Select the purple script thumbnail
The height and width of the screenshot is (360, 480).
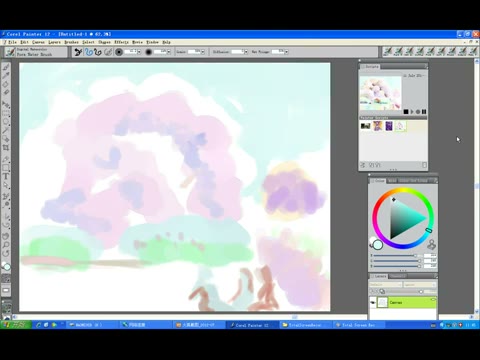389,126
